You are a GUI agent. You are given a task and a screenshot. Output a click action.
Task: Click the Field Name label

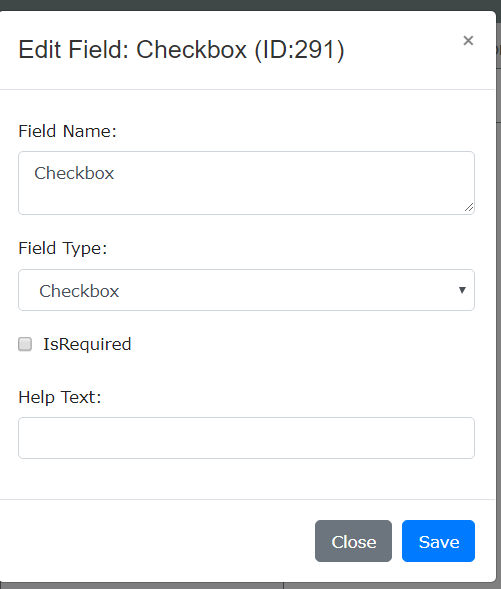coord(68,131)
